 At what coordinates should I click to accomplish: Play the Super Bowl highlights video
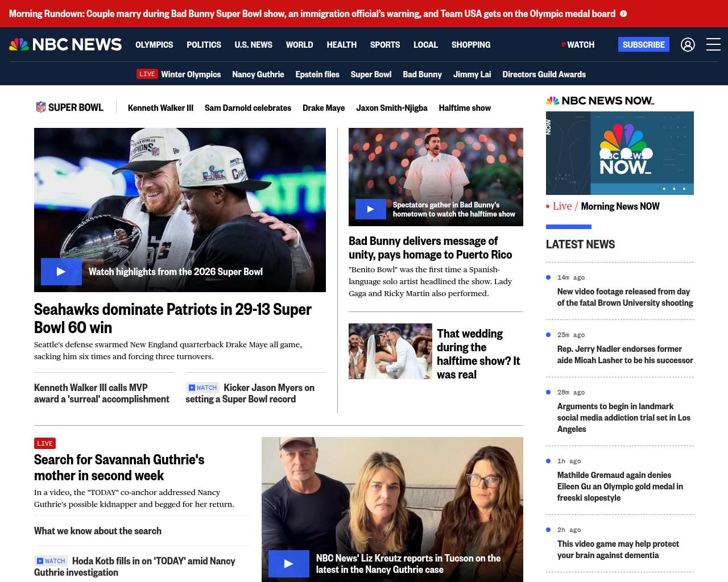[x=61, y=272]
